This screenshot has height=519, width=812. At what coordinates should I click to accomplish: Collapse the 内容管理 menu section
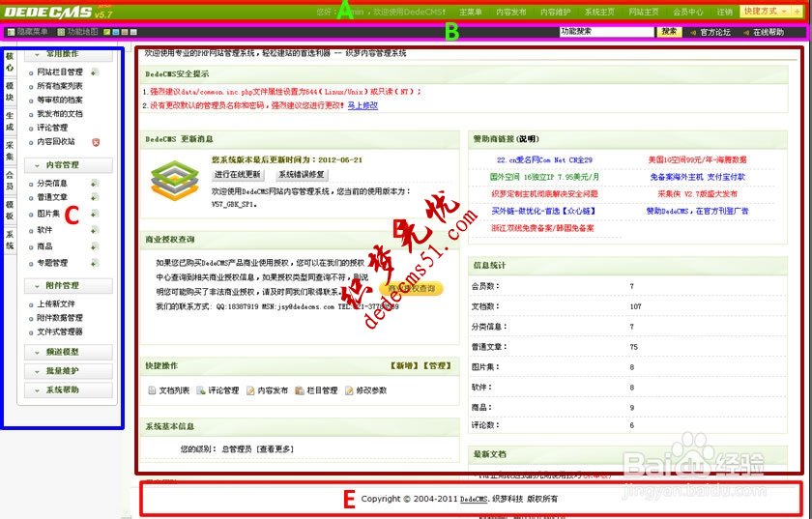click(69, 165)
